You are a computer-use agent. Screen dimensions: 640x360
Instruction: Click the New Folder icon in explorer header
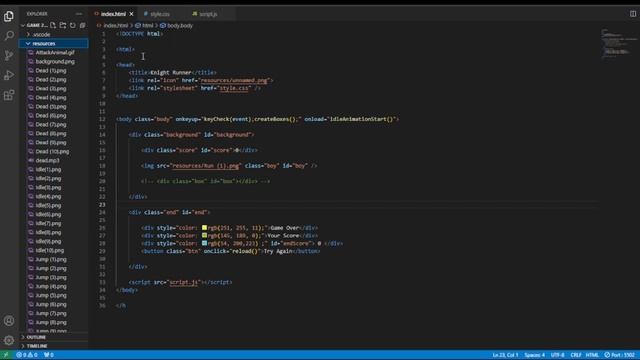tap(63, 25)
